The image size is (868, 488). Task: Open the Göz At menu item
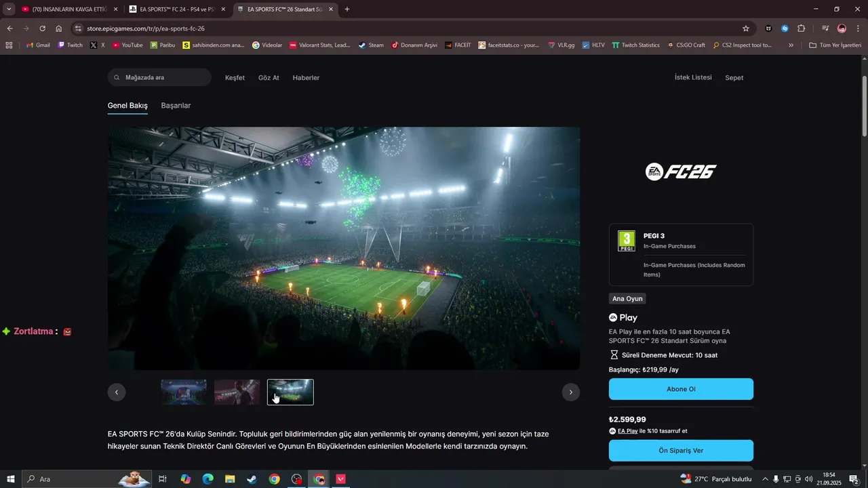(269, 78)
